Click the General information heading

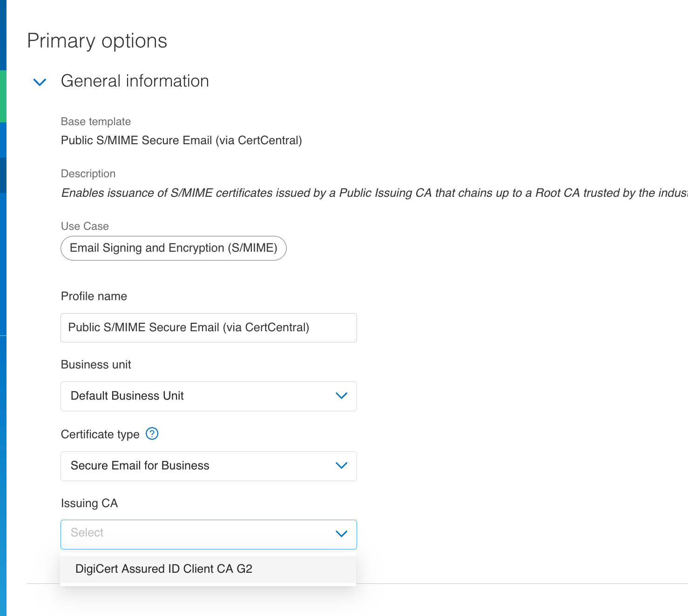135,81
